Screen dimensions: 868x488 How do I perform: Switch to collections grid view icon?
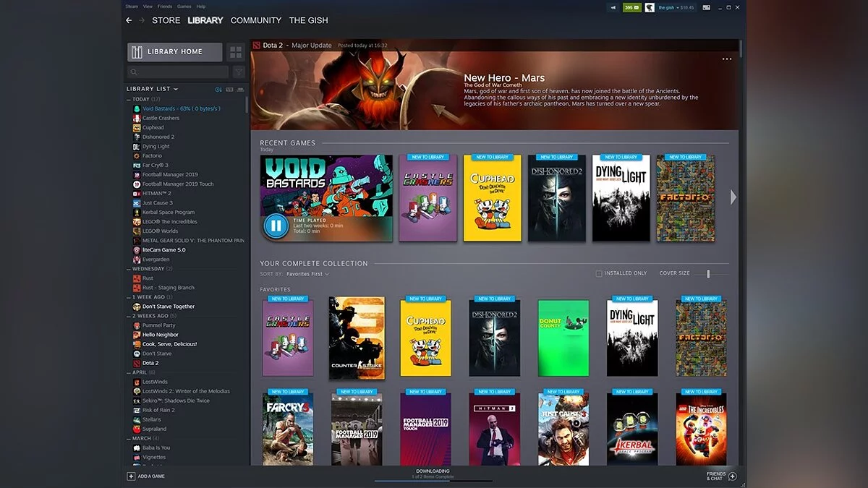point(235,52)
